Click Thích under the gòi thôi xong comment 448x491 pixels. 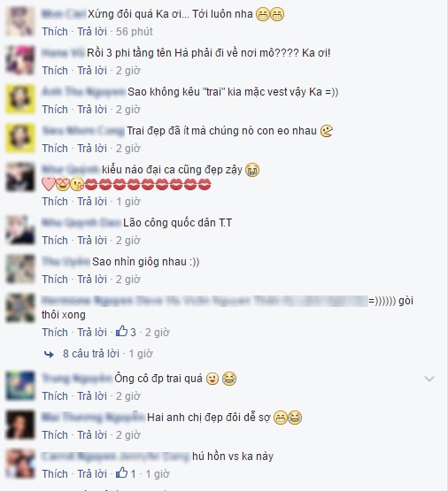pos(55,333)
